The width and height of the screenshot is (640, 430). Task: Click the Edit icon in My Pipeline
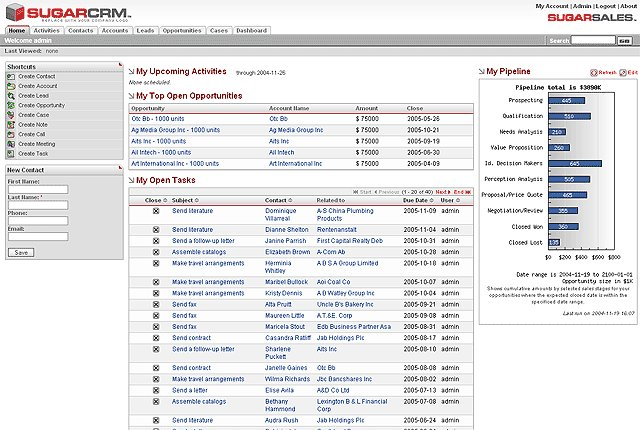click(x=623, y=73)
